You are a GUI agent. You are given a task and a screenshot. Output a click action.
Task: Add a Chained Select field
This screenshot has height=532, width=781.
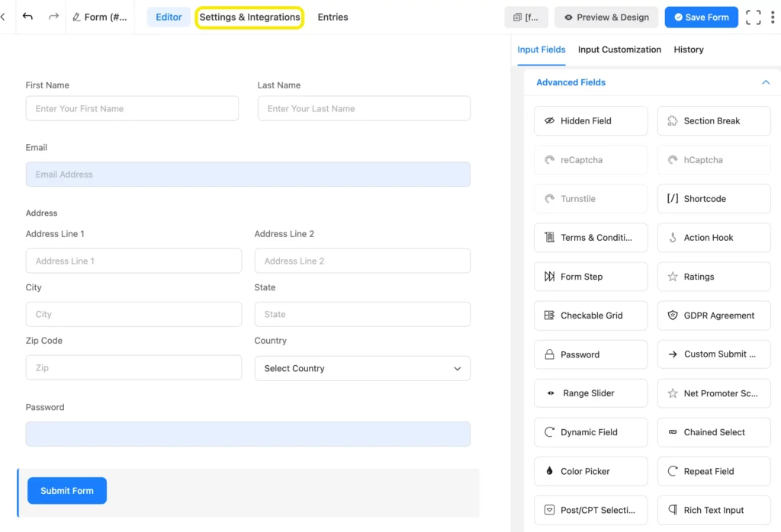(x=714, y=432)
